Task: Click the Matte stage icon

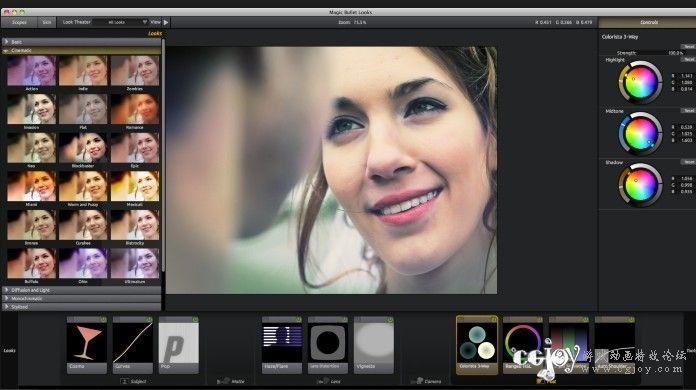Action: click(223, 381)
